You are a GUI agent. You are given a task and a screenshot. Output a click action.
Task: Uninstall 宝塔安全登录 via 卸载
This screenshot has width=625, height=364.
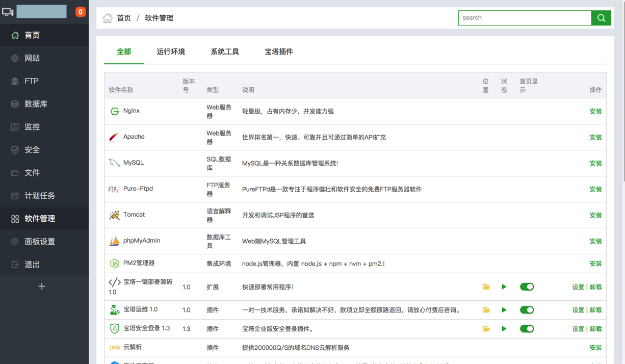tap(595, 329)
